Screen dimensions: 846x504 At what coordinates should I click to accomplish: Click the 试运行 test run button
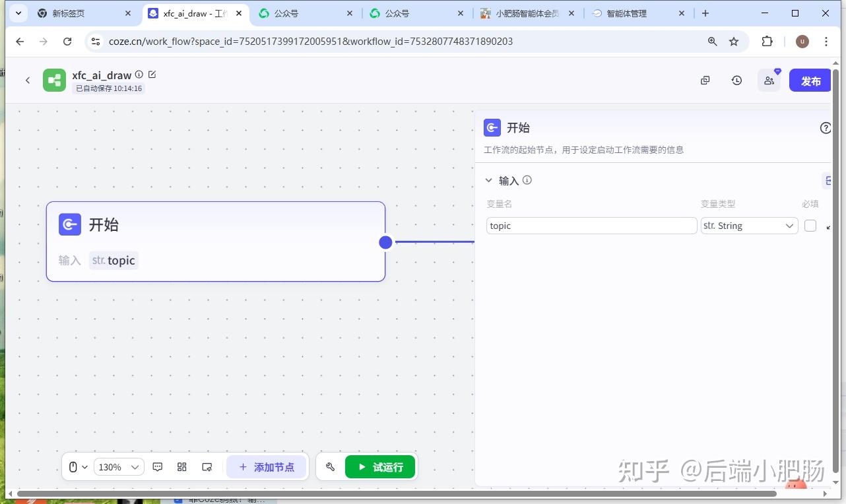click(x=380, y=466)
